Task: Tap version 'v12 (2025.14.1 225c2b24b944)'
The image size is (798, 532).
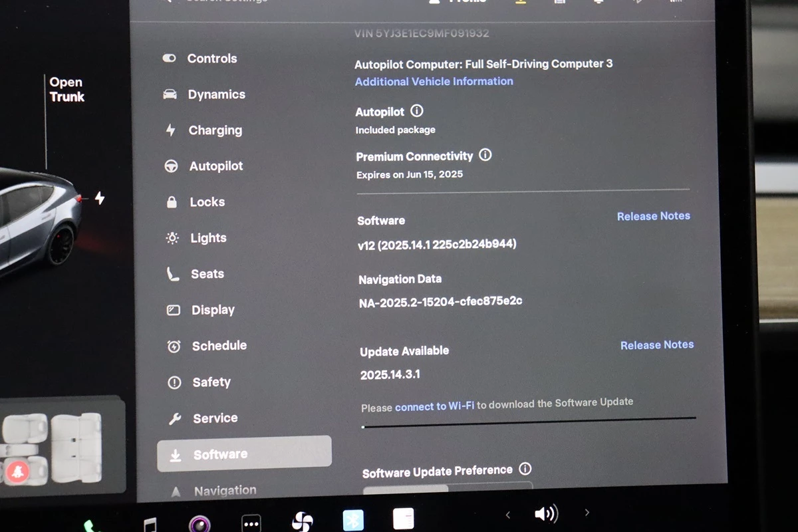Action: 437,245
